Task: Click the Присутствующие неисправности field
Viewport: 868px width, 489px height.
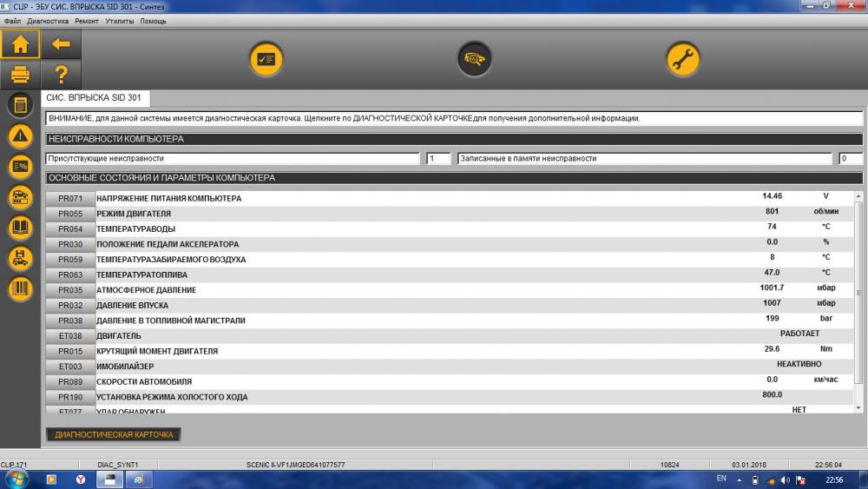Action: pyautogui.click(x=233, y=158)
